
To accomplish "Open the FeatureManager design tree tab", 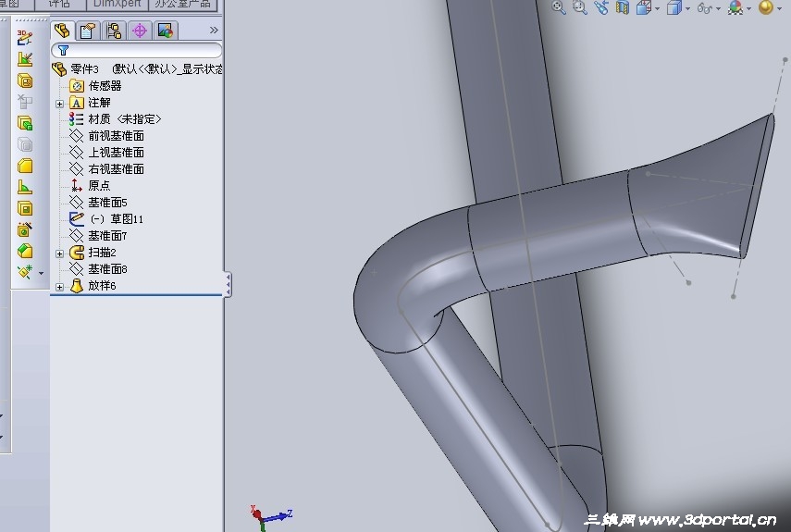I will coord(62,31).
